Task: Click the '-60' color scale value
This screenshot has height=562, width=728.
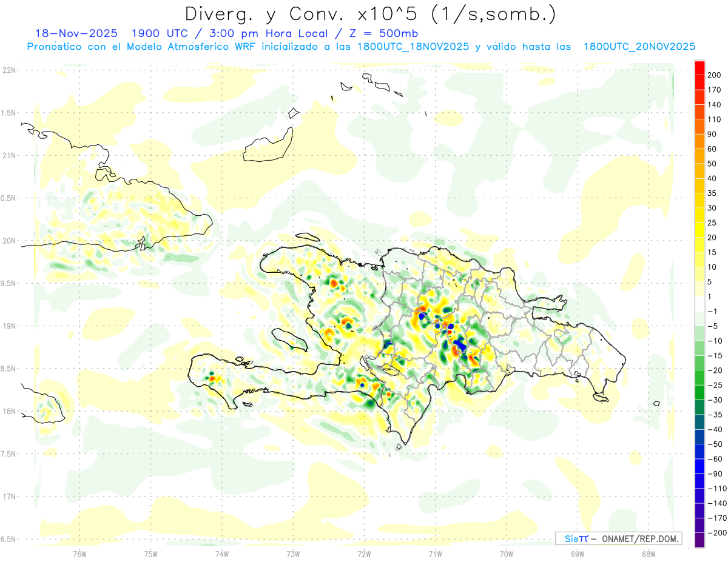Action: pyautogui.click(x=715, y=459)
